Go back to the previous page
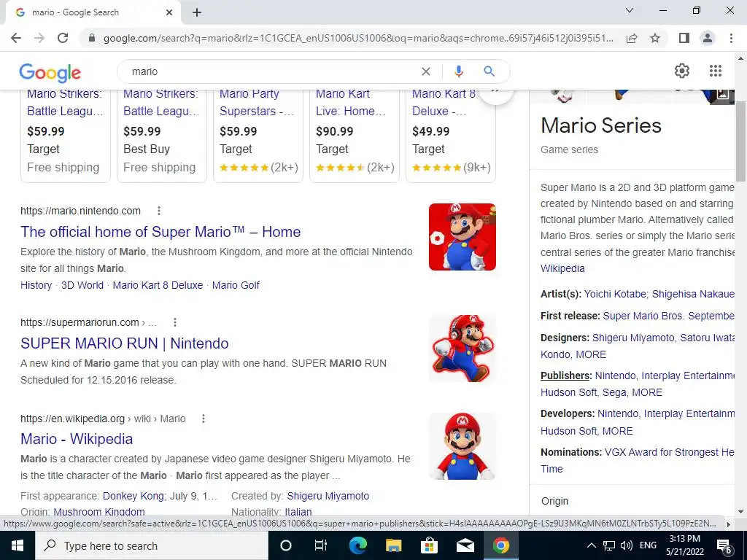The image size is (747, 560). tap(16, 38)
